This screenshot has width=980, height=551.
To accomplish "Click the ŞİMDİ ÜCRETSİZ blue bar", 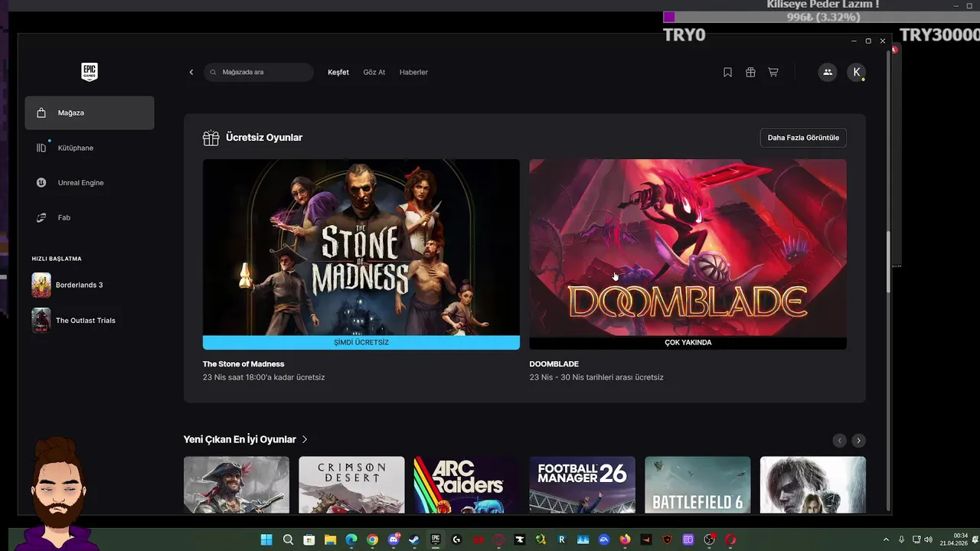I will click(x=361, y=342).
